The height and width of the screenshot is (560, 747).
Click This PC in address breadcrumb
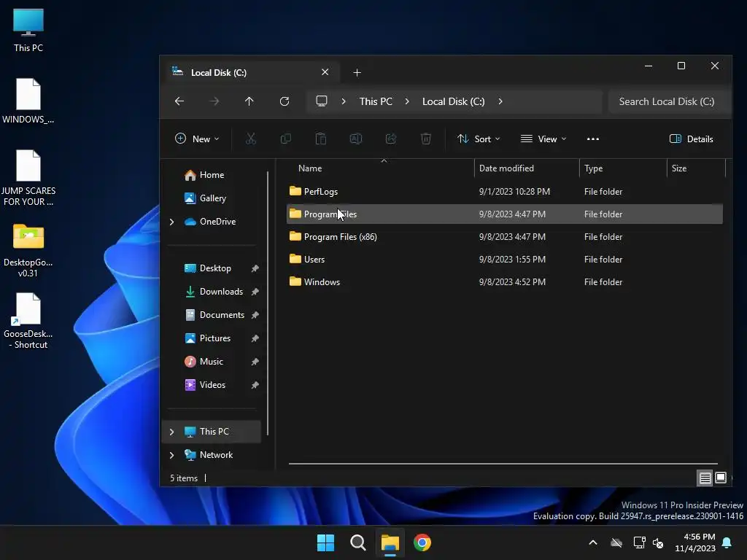click(376, 101)
